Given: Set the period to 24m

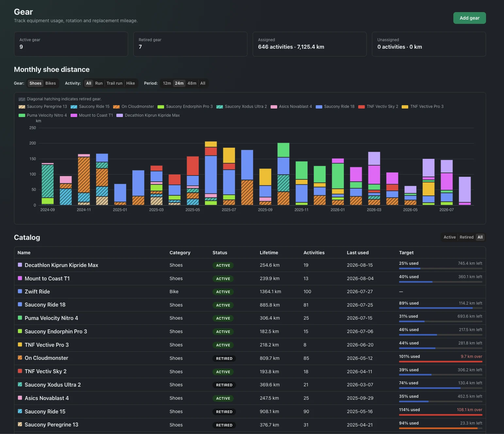Looking at the screenshot, I should click(x=179, y=83).
